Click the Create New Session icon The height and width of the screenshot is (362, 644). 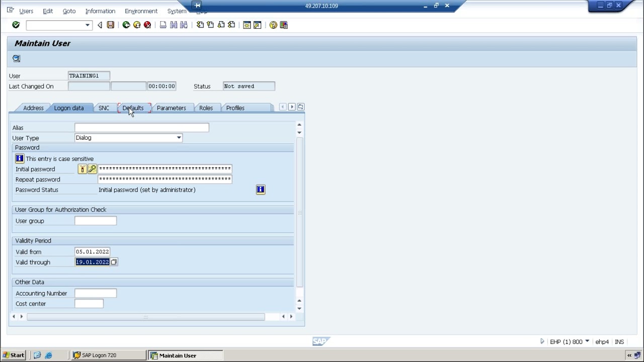(247, 25)
